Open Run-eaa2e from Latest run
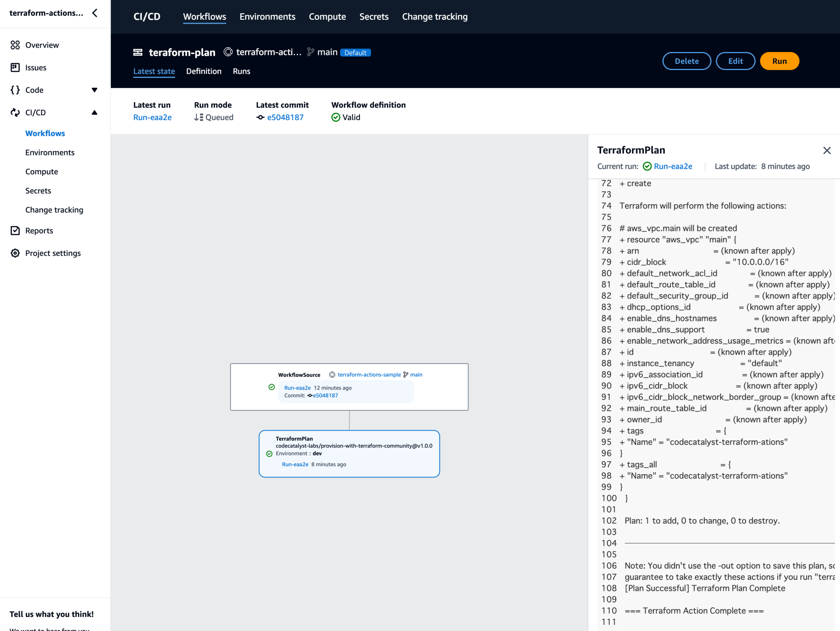840x631 pixels. pos(152,117)
